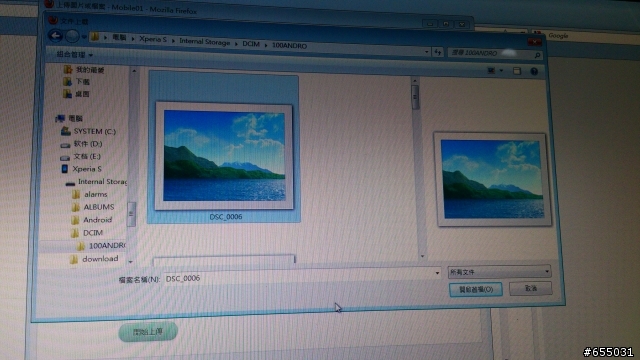Image resolution: width=640 pixels, height=360 pixels.
Task: Select 電腦 in the navigation tree
Action: point(76,118)
